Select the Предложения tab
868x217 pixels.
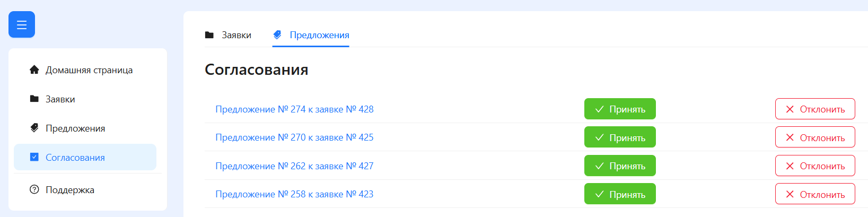311,35
